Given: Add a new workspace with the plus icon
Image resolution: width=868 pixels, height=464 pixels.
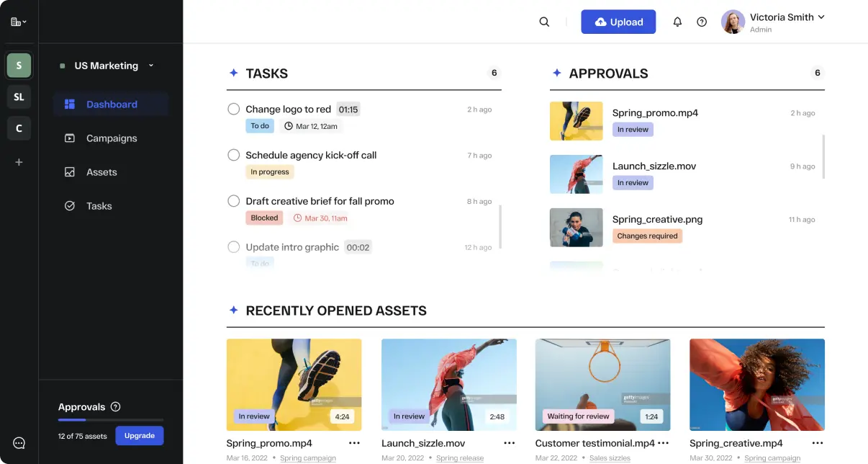Looking at the screenshot, I should pos(19,161).
